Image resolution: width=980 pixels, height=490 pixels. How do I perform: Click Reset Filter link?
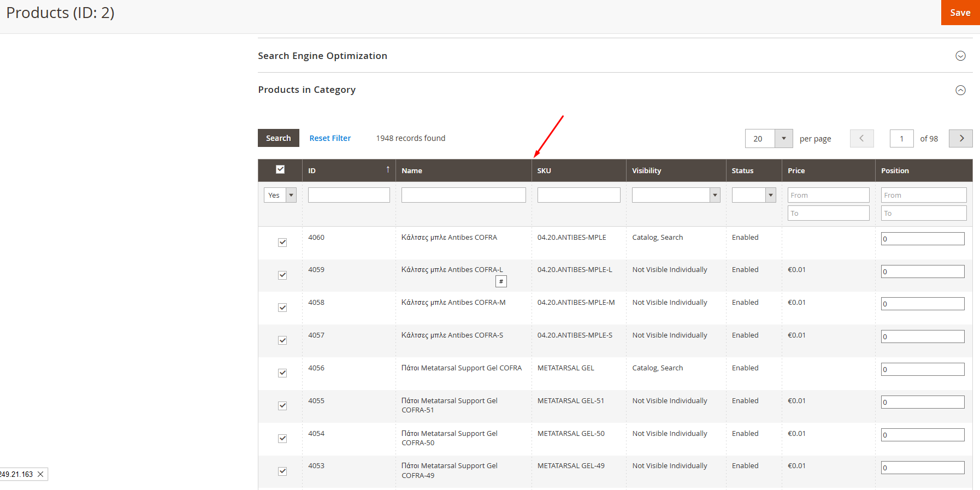coord(330,138)
